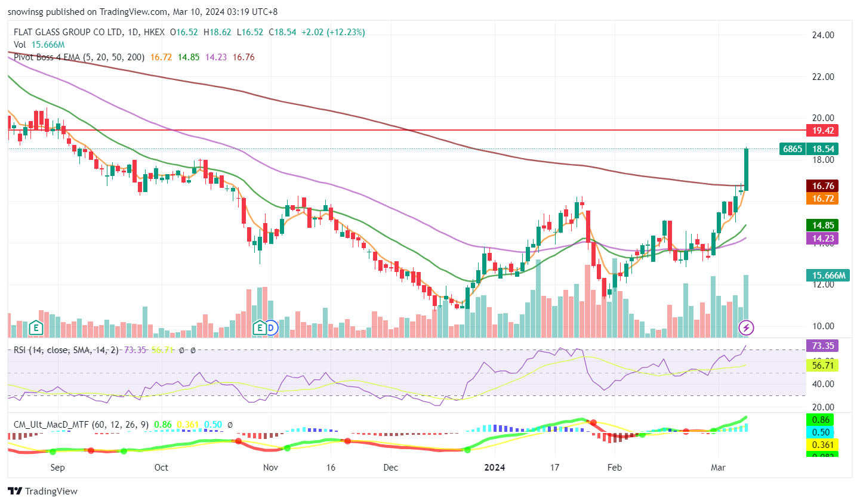This screenshot has height=504, width=860.
Task: Click the yellow 56.71 RSI axis label
Action: (822, 366)
